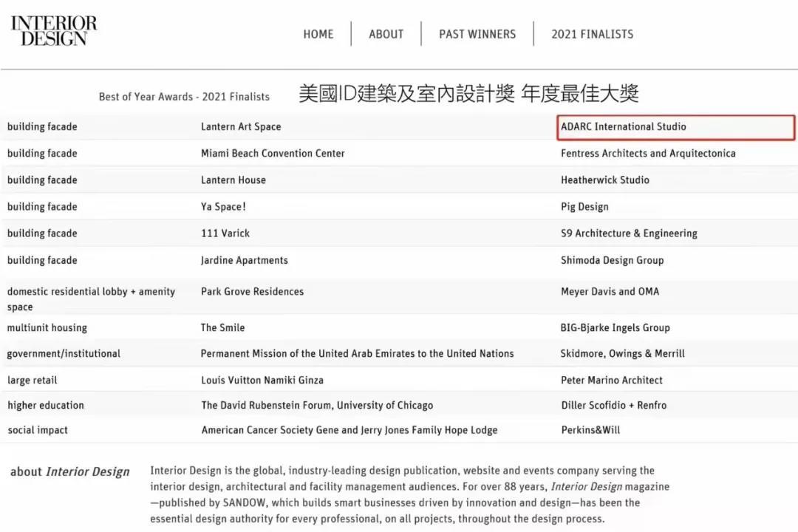798x532 pixels.
Task: Open the PAST WINNERS page
Action: [x=477, y=34]
